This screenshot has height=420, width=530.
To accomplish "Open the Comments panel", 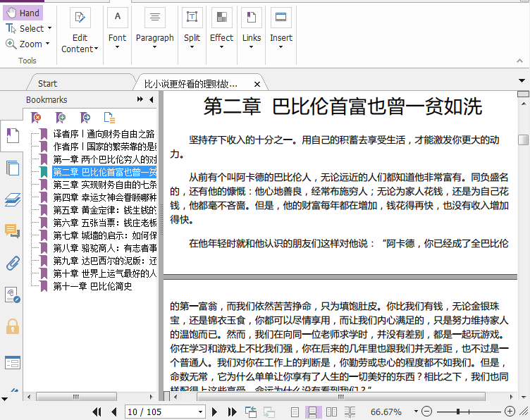I will pos(12,231).
